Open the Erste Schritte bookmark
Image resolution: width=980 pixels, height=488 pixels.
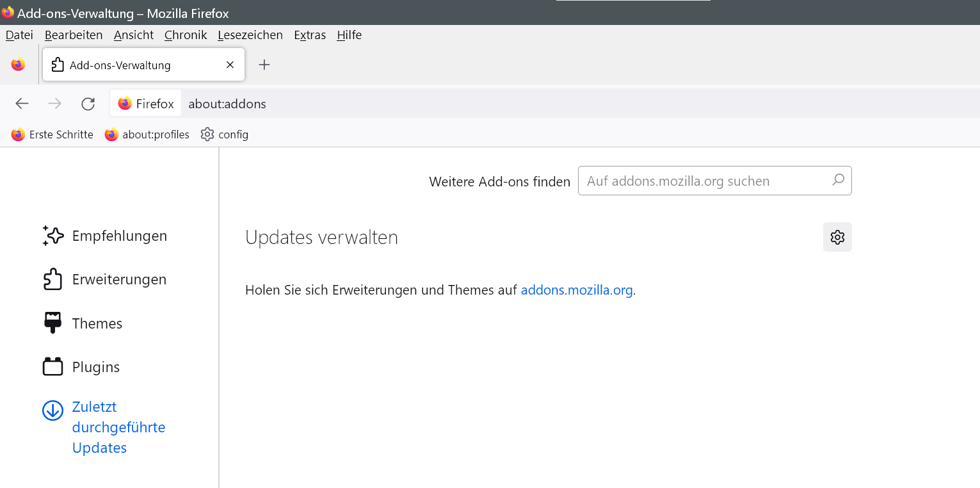[52, 134]
